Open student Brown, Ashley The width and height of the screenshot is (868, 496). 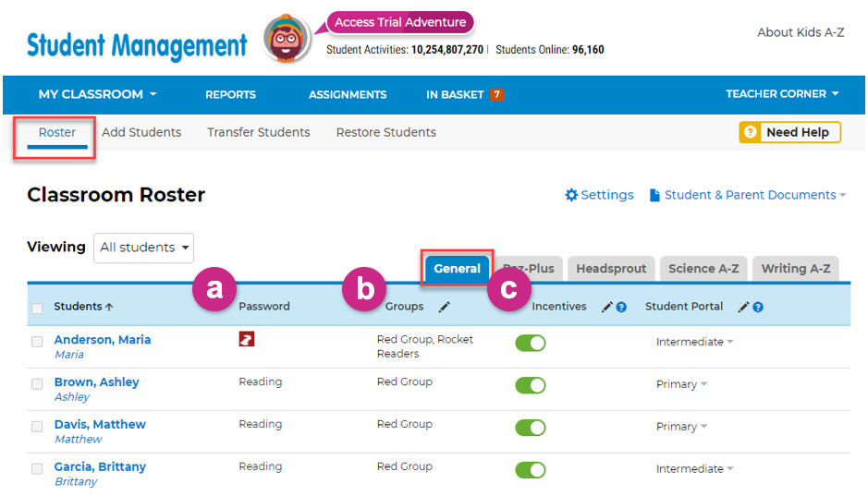tap(97, 382)
